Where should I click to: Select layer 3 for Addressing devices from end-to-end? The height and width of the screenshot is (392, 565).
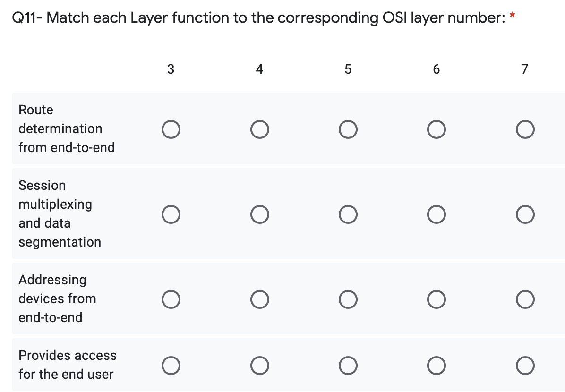click(171, 299)
